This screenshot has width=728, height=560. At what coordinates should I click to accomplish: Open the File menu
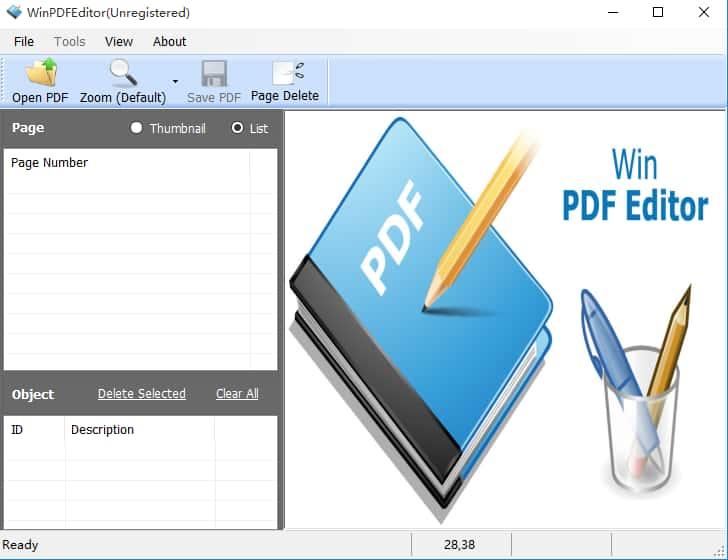24,42
